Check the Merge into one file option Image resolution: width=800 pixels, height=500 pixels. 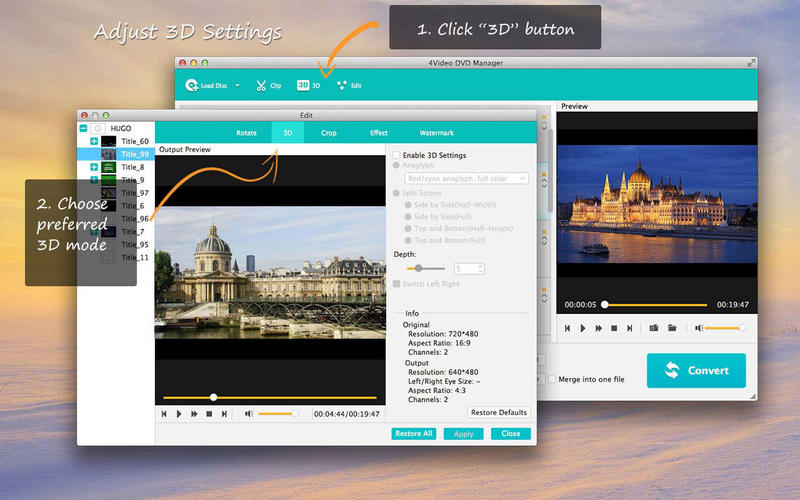(x=552, y=379)
